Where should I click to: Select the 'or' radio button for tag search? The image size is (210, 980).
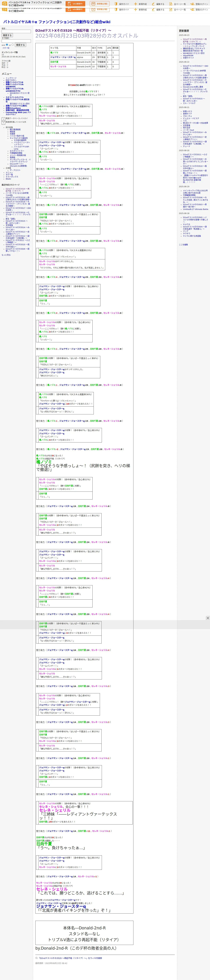pos(13,45)
